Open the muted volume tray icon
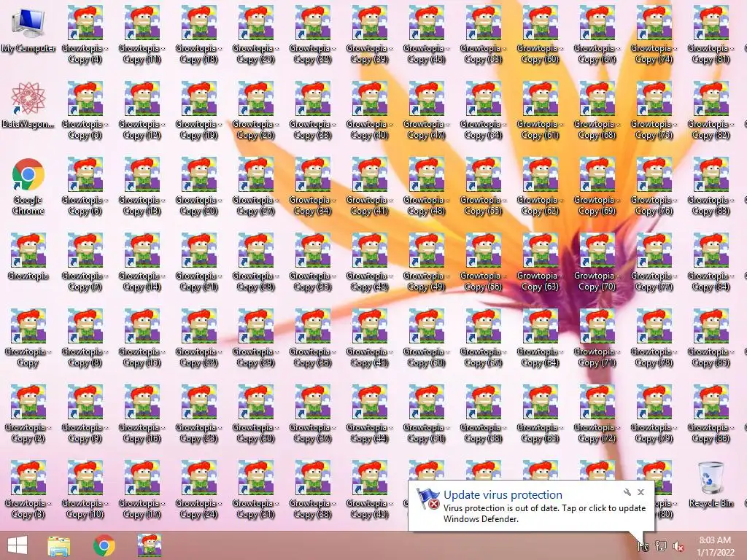 [678, 546]
